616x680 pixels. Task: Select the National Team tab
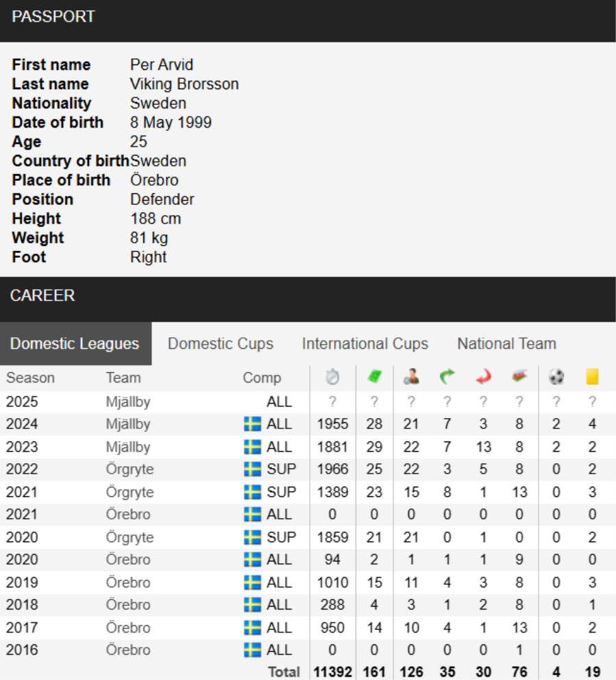(x=507, y=343)
